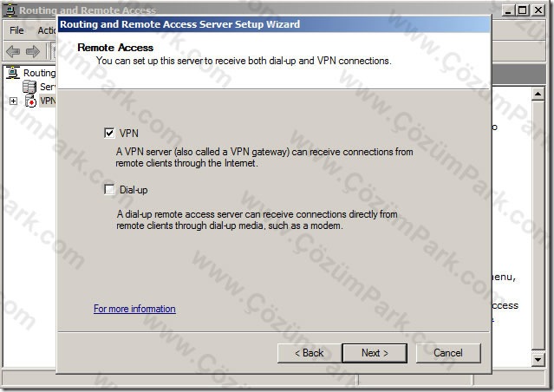Select the Routing and Remote Access root icon
The height and width of the screenshot is (392, 554).
13,73
